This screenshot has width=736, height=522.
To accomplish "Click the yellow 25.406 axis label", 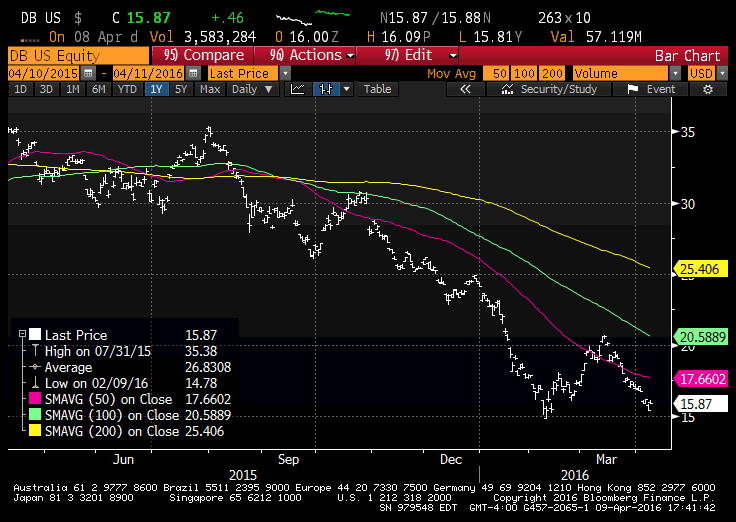I will pyautogui.click(x=700, y=269).
